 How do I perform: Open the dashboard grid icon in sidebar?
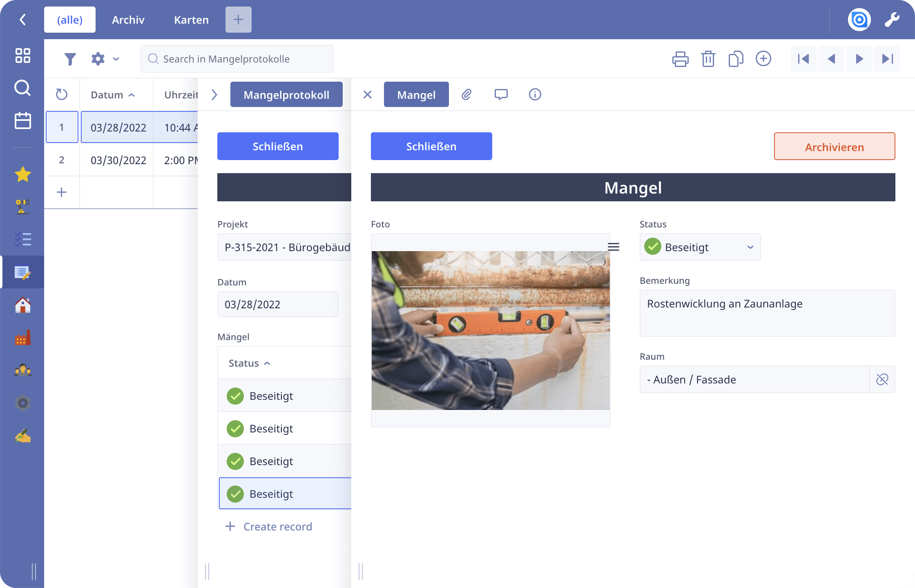pos(23,56)
